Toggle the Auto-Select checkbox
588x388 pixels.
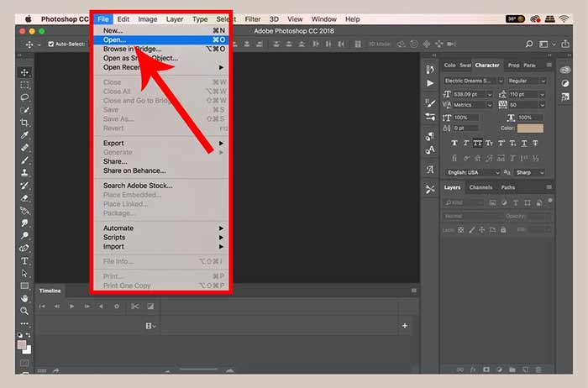51,45
